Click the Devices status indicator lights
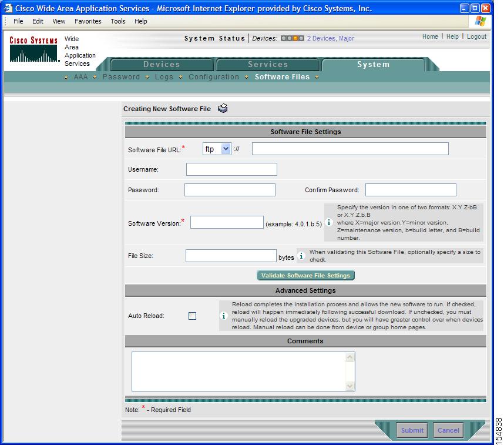 pos(292,38)
